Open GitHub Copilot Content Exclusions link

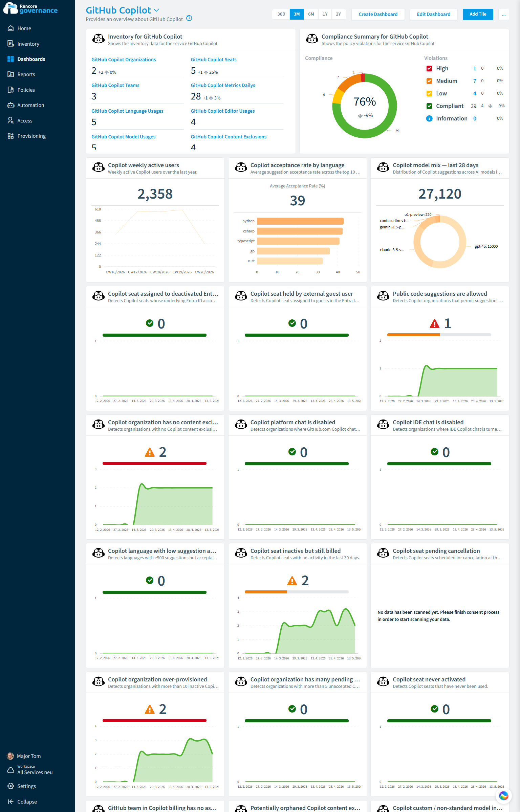[x=229, y=137]
